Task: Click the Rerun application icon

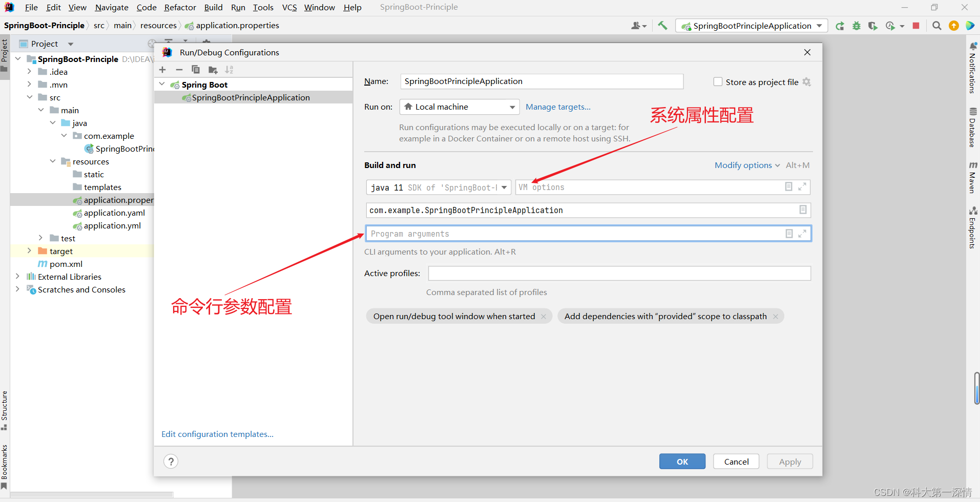Action: tap(840, 26)
